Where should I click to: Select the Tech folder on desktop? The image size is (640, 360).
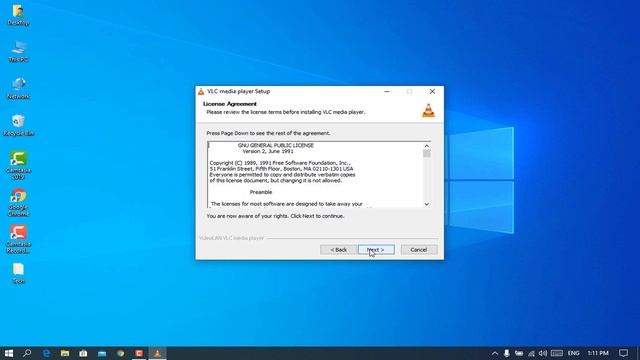point(18,273)
